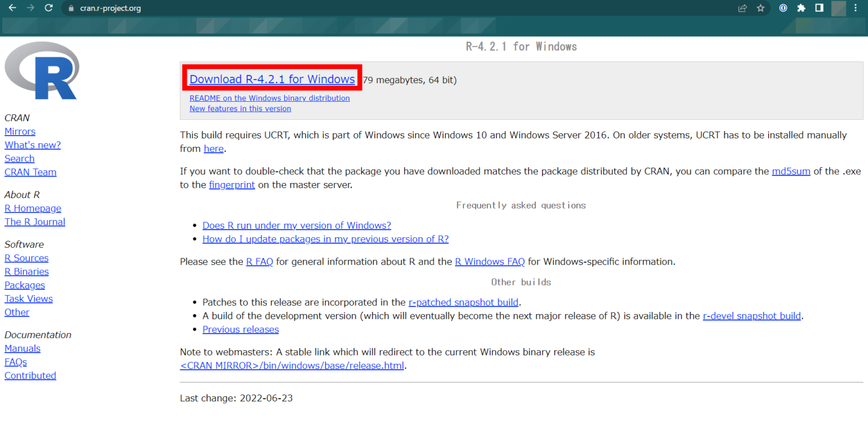Open New features in this version
Screen dimensions: 868x438
pos(240,109)
